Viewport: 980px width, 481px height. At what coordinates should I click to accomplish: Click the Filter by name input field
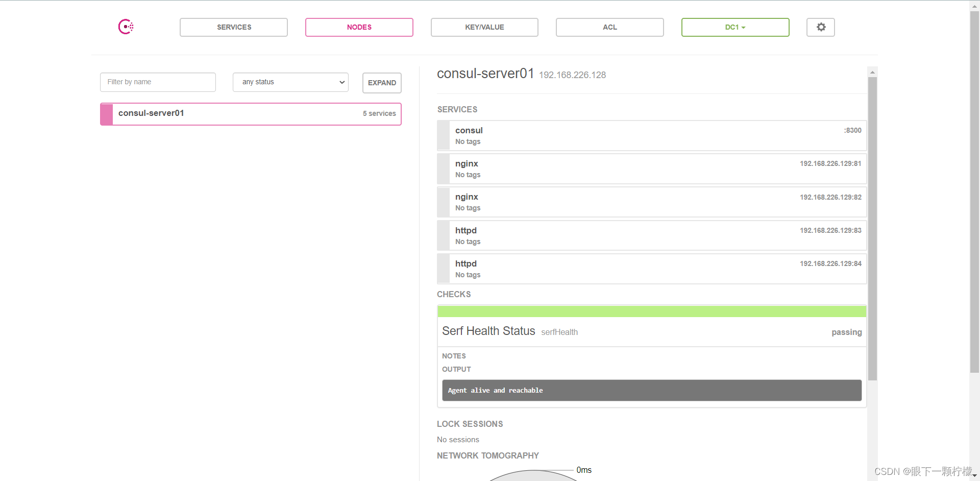tap(158, 82)
